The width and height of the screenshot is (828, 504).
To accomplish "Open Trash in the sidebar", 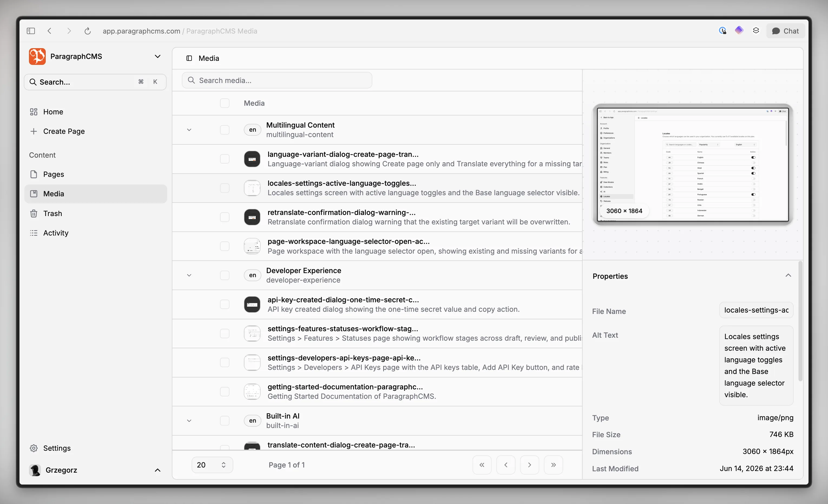I will pos(96,214).
